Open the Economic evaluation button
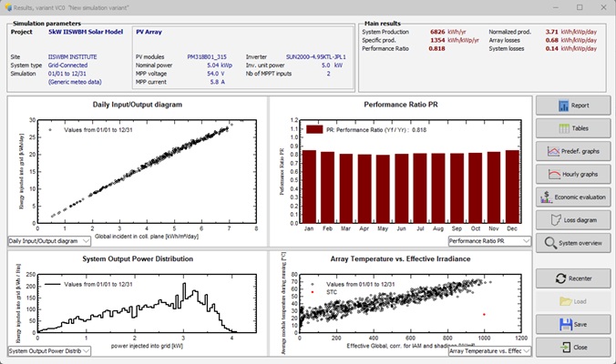 click(x=573, y=197)
